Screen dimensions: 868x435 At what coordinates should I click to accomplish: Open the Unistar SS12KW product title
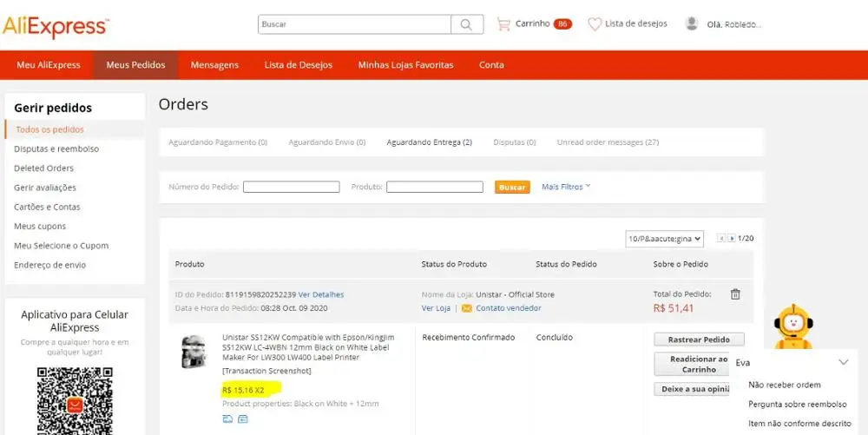(308, 347)
